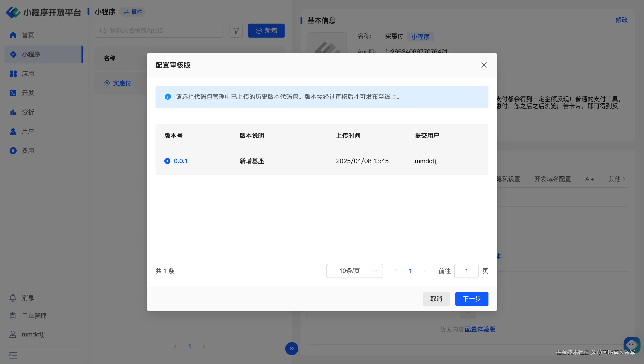Click the floating chat assistant bubble
644x364 pixels.
(632, 345)
